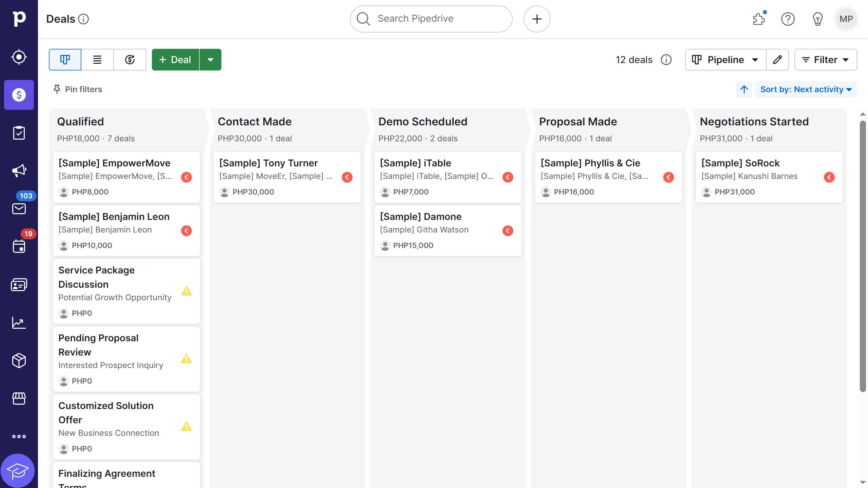
Task: Open the Activities calendar with 19 notifications
Action: tap(19, 246)
